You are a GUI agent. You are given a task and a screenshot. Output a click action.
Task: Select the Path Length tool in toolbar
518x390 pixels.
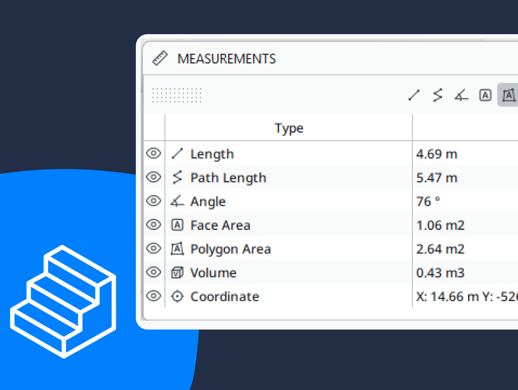[438, 95]
